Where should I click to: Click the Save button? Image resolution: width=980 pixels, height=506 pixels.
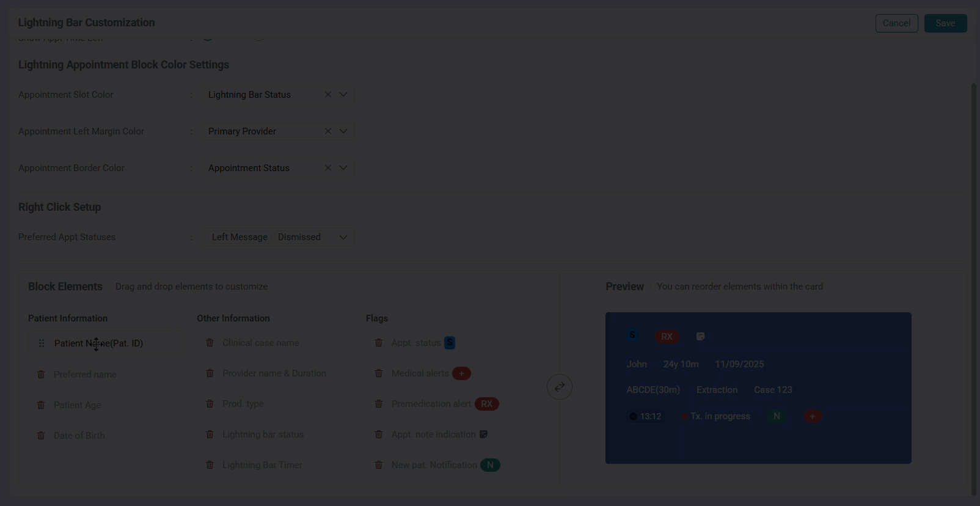[x=945, y=23]
